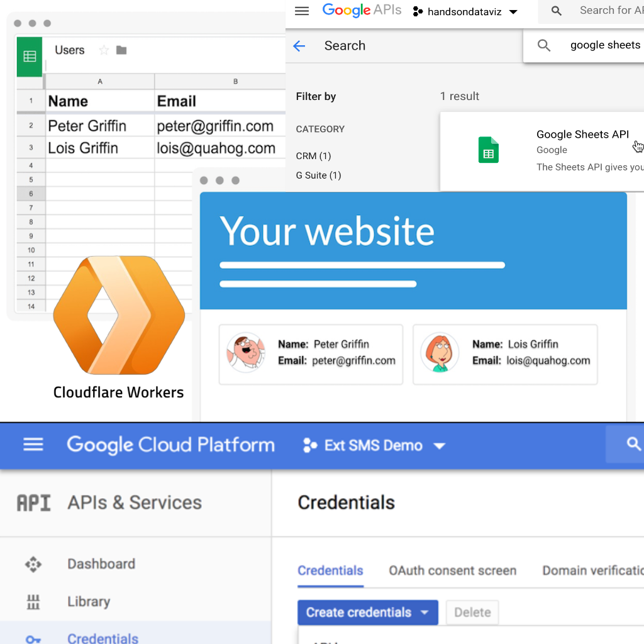Open the Ext SMS Demo project selector
Screen dimensions: 644x644
pos(374,445)
